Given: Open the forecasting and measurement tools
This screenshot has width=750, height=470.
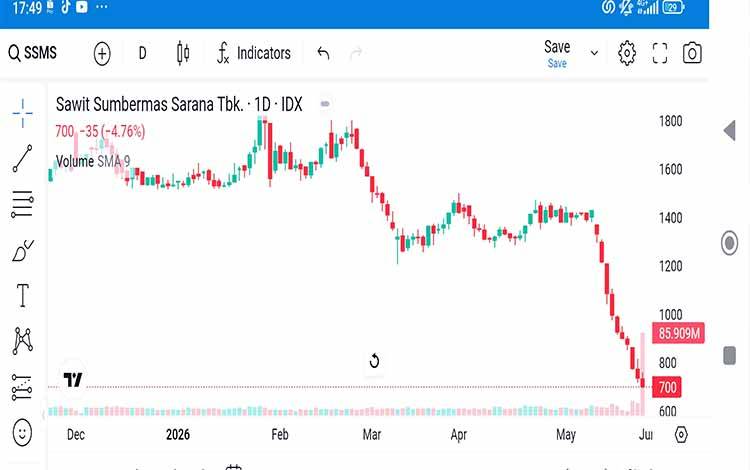Looking at the screenshot, I should (x=22, y=387).
